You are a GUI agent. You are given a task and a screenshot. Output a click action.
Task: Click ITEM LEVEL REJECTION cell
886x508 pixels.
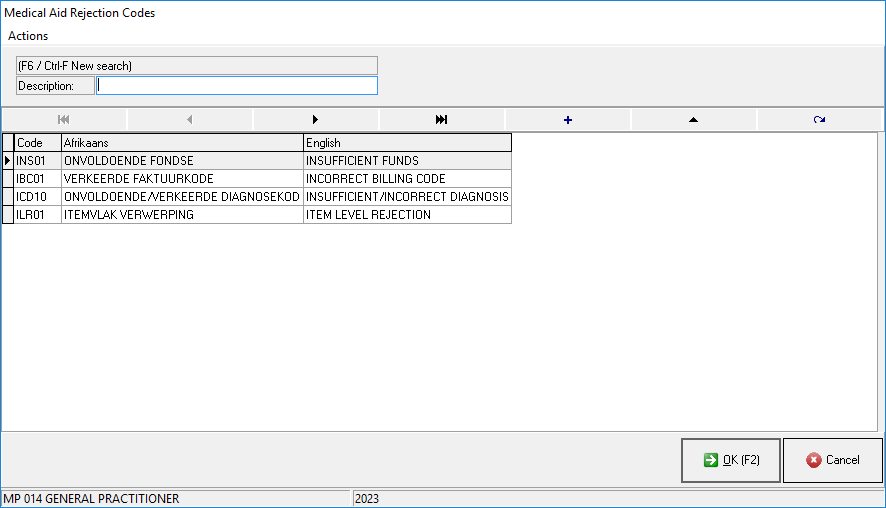point(407,215)
